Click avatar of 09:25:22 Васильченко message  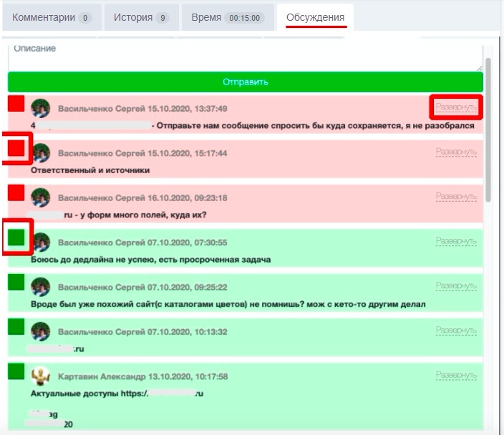(41, 286)
